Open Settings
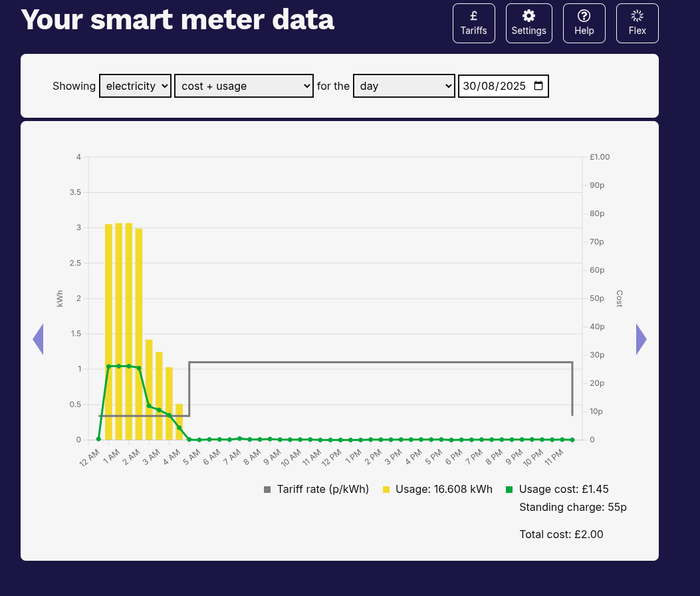This screenshot has height=596, width=700. (528, 23)
